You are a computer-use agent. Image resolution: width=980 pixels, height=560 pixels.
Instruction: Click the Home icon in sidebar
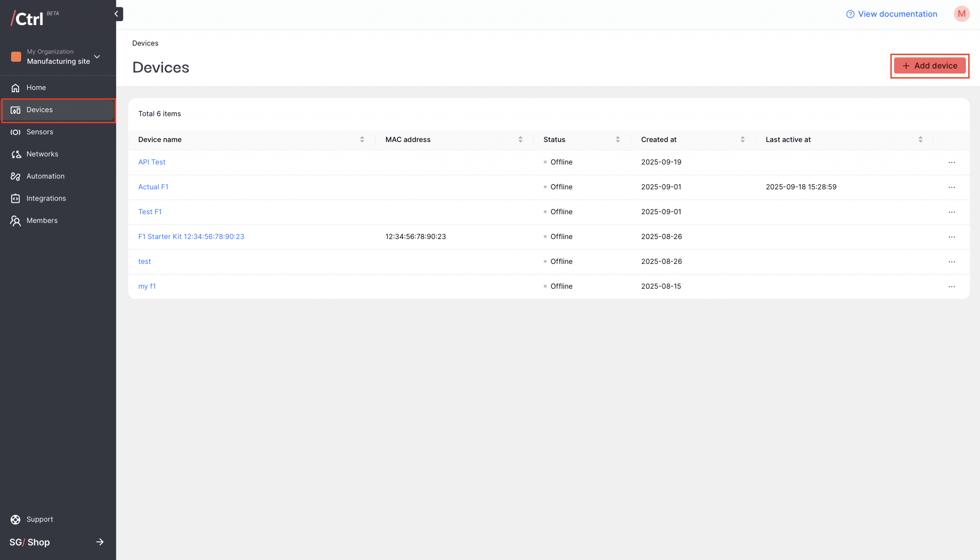[15, 88]
